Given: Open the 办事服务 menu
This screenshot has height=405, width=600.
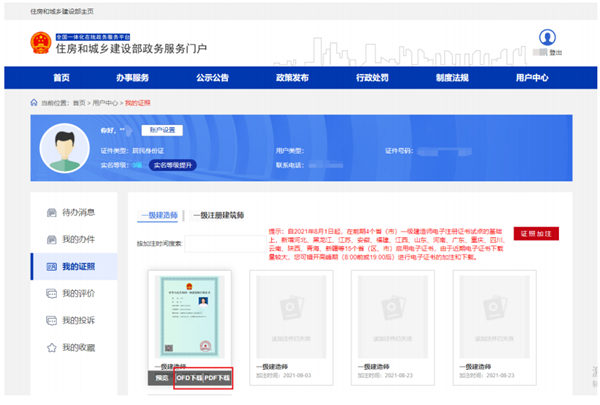Looking at the screenshot, I should tap(132, 78).
